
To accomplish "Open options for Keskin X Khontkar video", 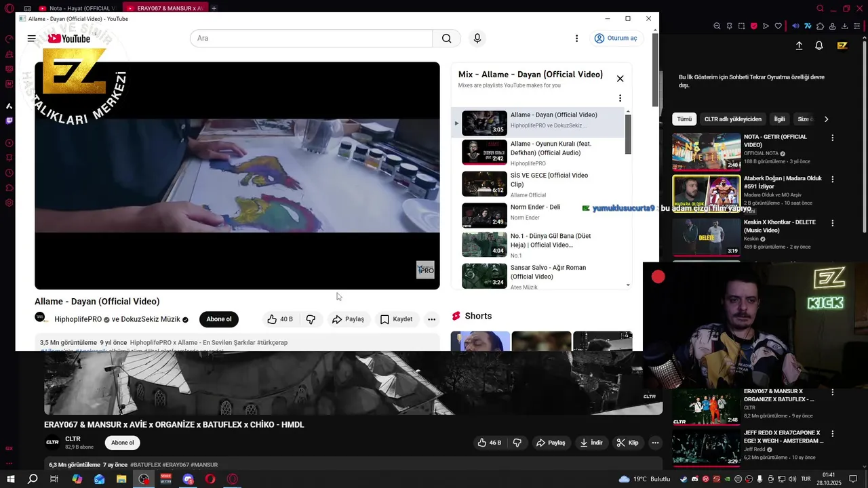I will pyautogui.click(x=833, y=223).
